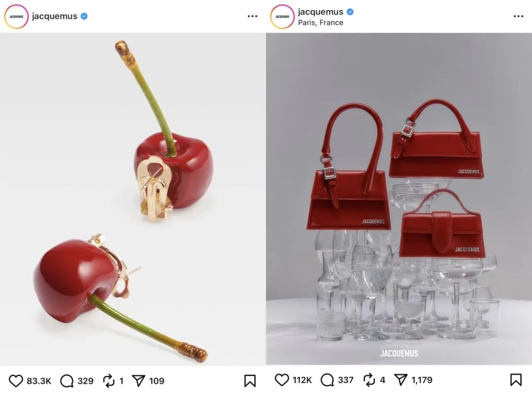Share the red handbags post via send icon
Viewport: 532px width, 393px height.
(400, 380)
